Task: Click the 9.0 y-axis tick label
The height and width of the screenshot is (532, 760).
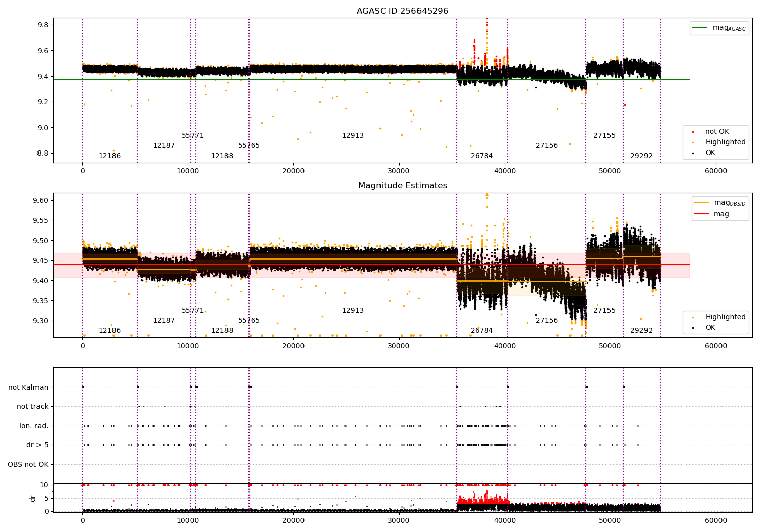Action: click(x=44, y=128)
